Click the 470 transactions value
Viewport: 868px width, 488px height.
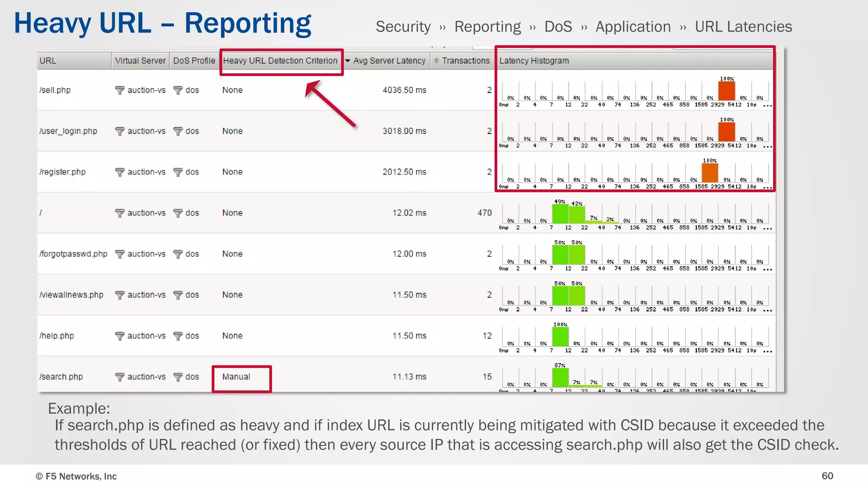(x=484, y=213)
